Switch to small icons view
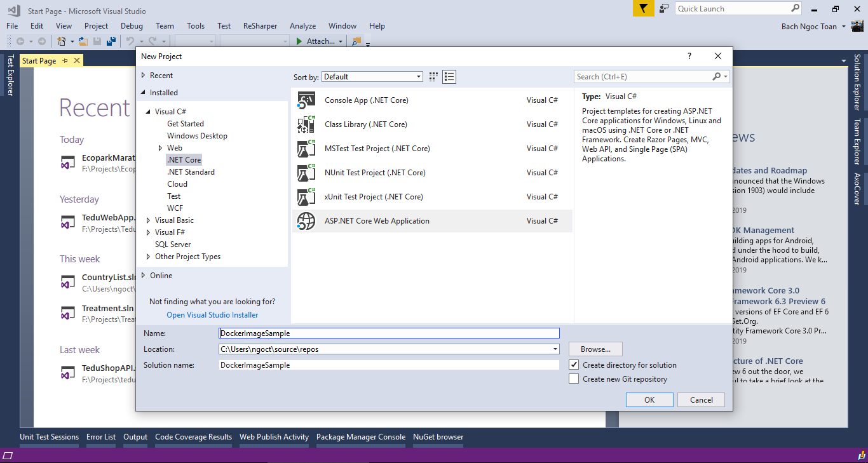 [433, 77]
